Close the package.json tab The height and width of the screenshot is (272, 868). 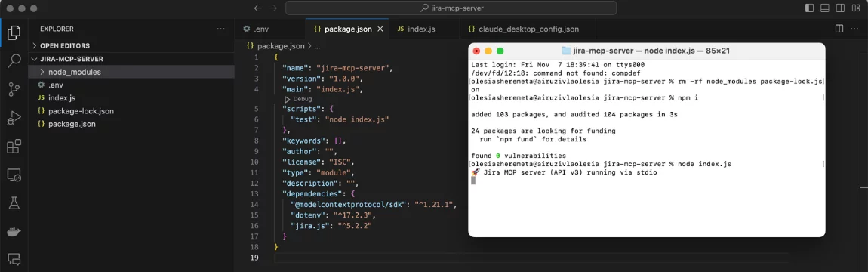pyautogui.click(x=380, y=29)
